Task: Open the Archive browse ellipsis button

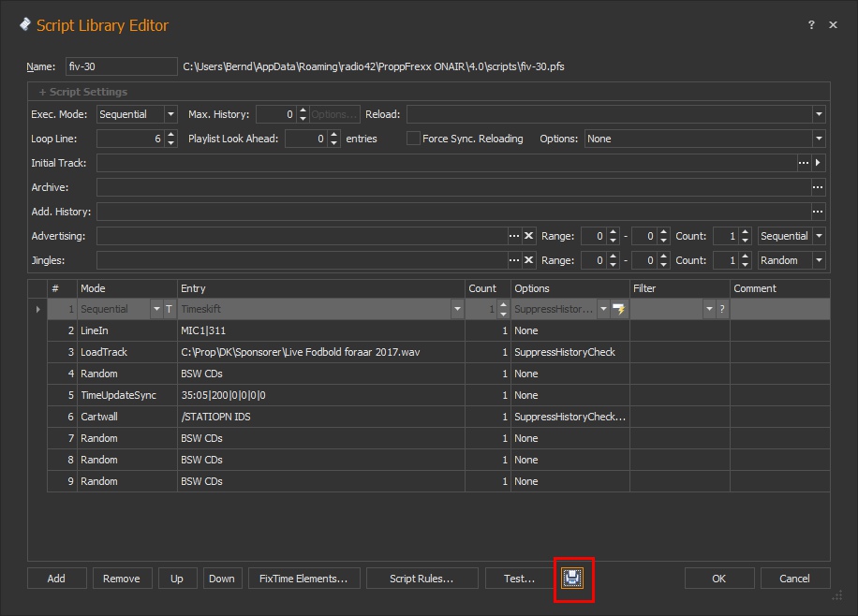Action: click(x=818, y=187)
